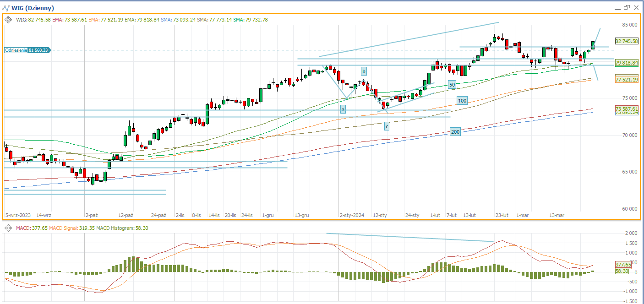Select the wave label 'a' annotation
The height and width of the screenshot is (304, 644).
343,109
